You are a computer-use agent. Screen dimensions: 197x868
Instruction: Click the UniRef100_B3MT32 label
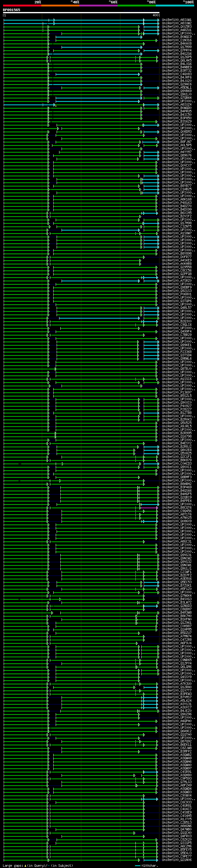[x=176, y=71]
